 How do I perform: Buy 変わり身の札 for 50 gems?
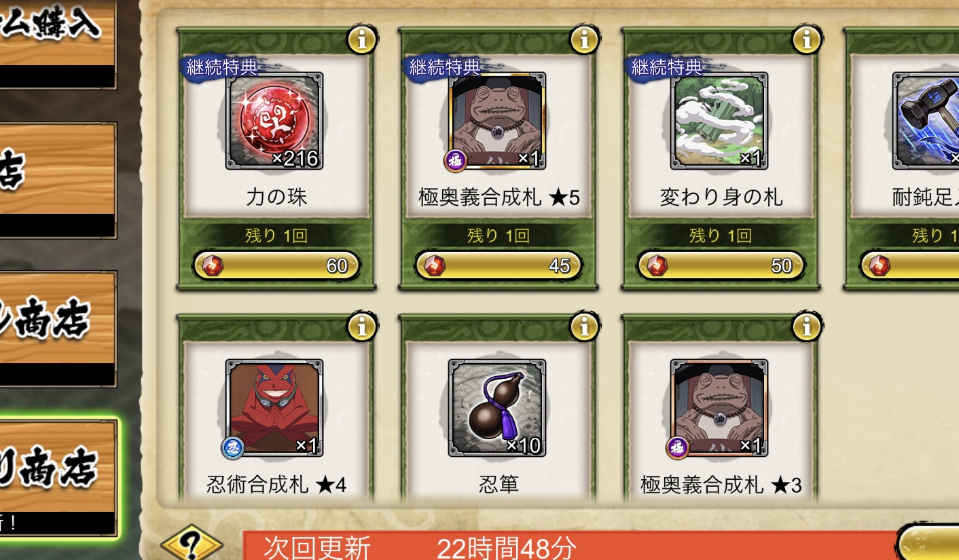(721, 265)
